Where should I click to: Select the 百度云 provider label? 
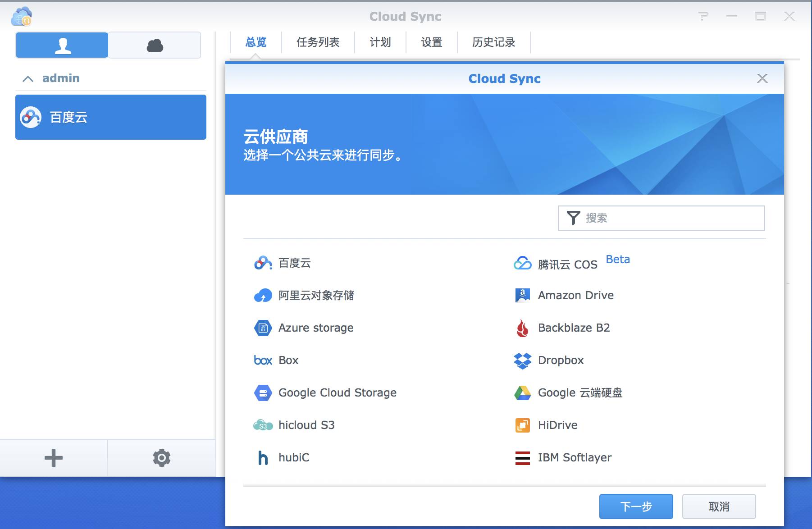(295, 263)
